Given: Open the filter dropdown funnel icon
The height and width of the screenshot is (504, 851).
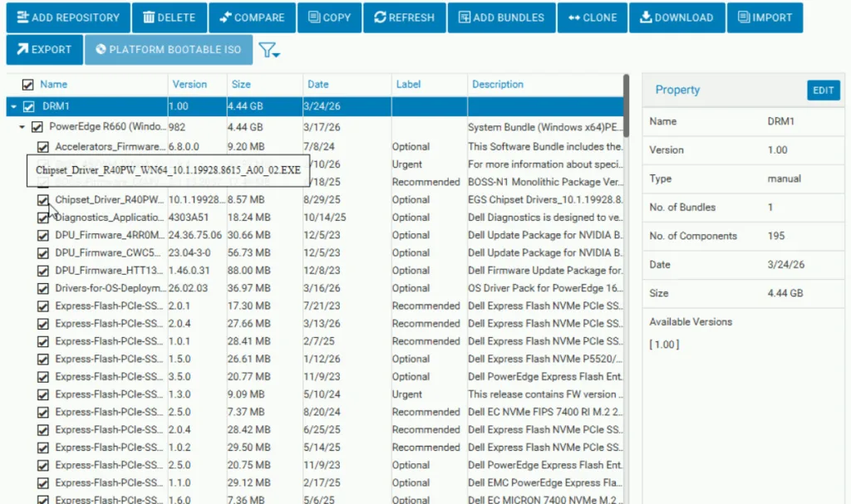Looking at the screenshot, I should (268, 51).
